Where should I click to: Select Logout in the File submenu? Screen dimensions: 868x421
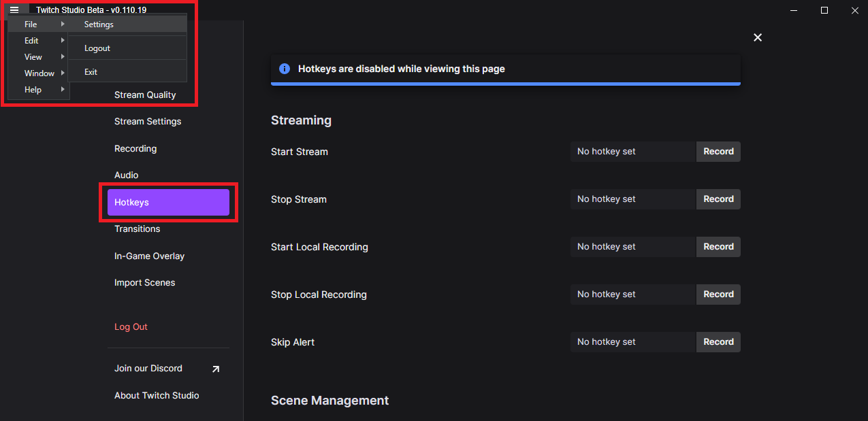coord(97,48)
